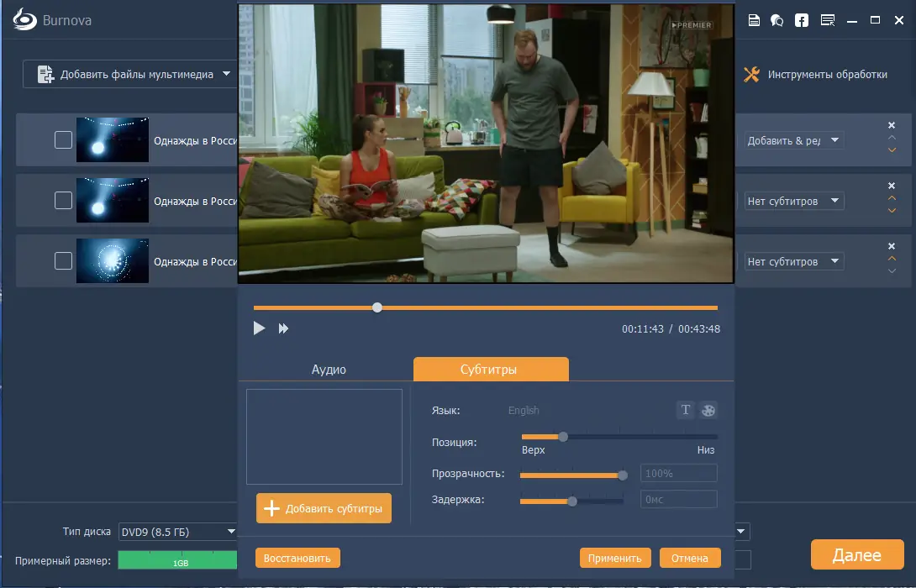Click the Прозрачность 100% input field
Image resolution: width=916 pixels, height=588 pixels.
coord(678,473)
